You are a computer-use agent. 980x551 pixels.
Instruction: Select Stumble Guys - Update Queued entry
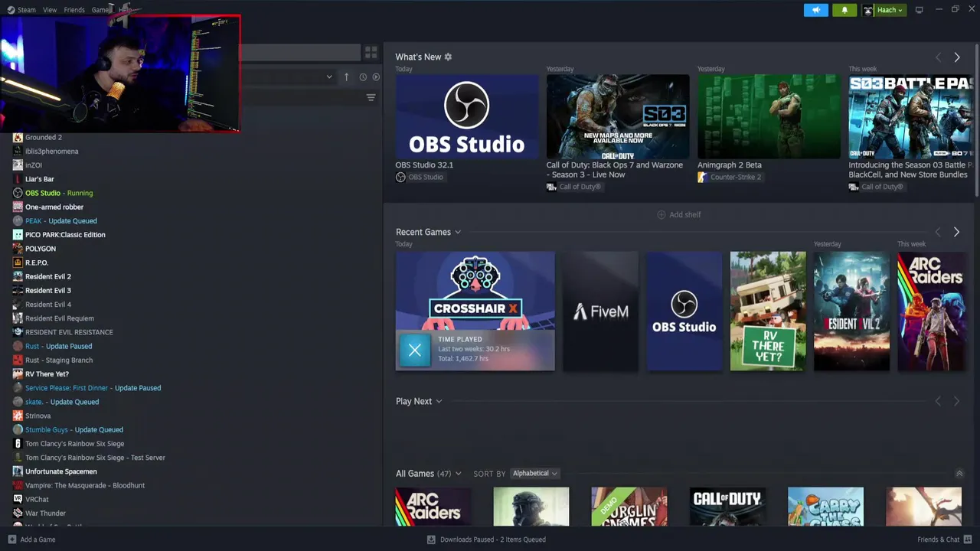74,430
